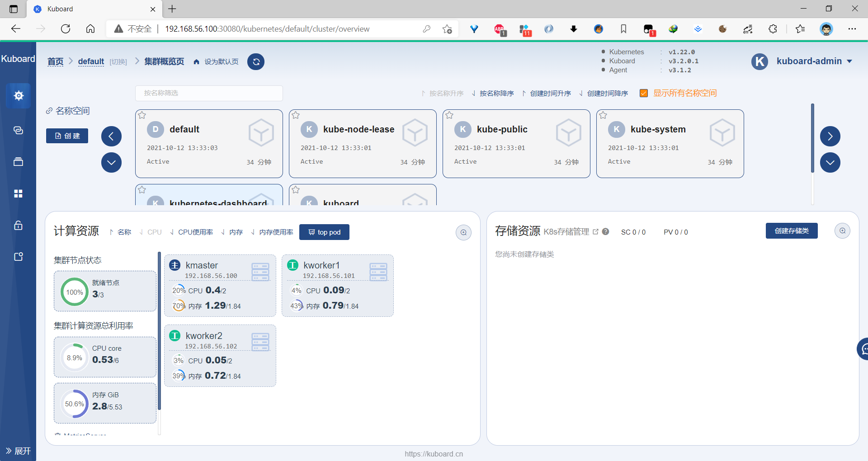Click the help question mark icon

tap(605, 231)
